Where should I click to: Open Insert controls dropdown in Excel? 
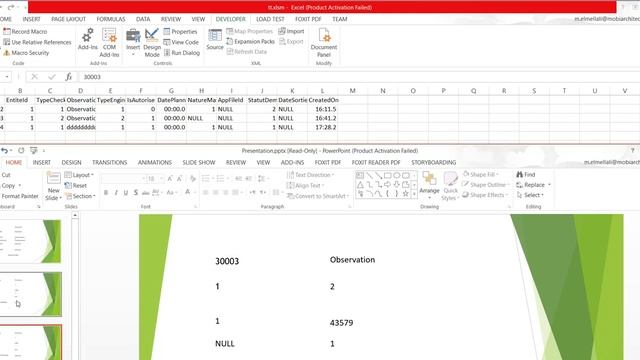click(133, 42)
